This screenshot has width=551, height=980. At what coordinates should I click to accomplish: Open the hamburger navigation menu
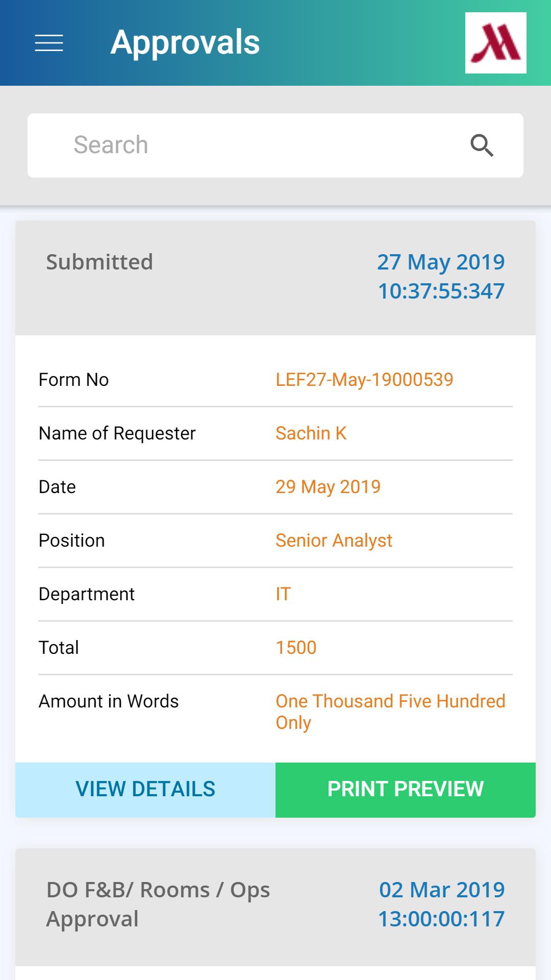(x=49, y=43)
